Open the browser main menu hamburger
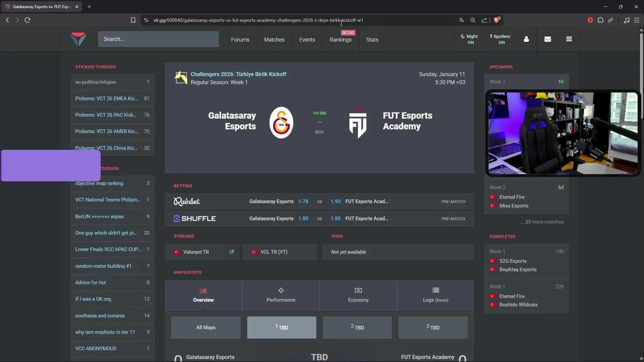Viewport: 644px width, 362px height. (x=637, y=20)
